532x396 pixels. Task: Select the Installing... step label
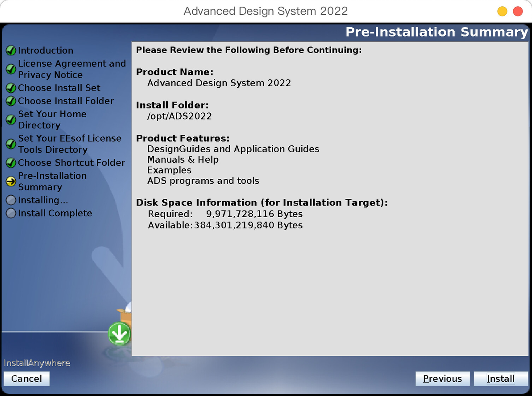point(43,200)
